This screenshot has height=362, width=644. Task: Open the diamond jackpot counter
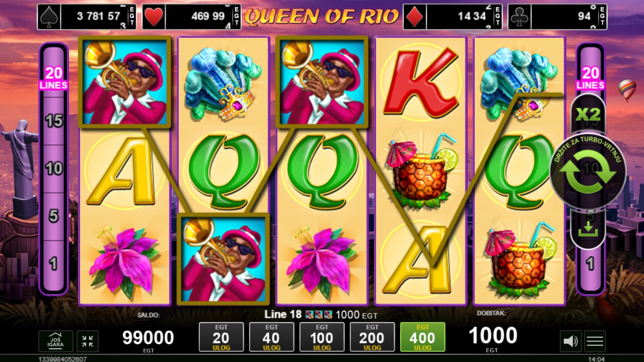(x=453, y=16)
